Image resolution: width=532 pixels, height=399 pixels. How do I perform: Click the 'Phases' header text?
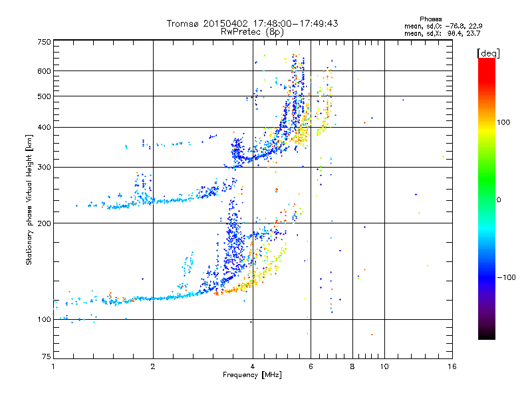click(430, 19)
